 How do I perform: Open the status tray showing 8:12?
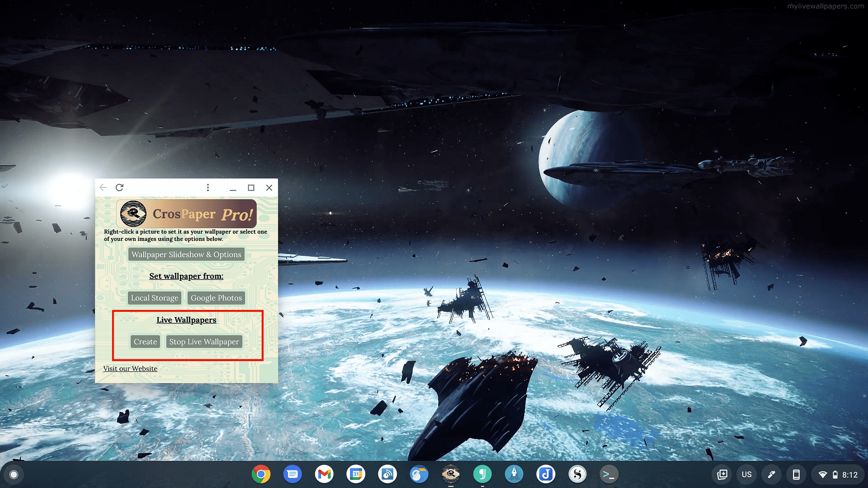(x=838, y=474)
